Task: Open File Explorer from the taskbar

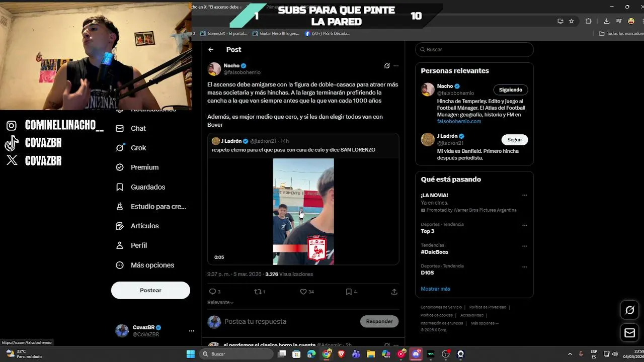Action: [371, 354]
